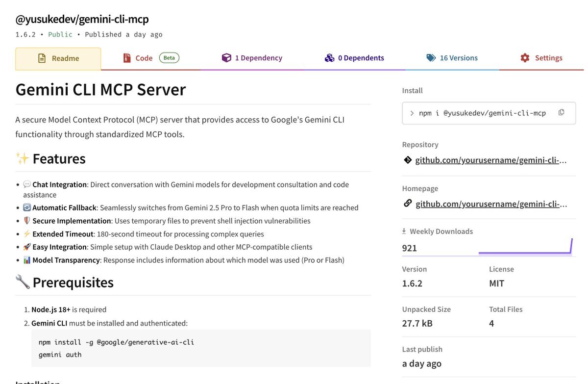Click the Beta badge on Code tab

tap(169, 58)
